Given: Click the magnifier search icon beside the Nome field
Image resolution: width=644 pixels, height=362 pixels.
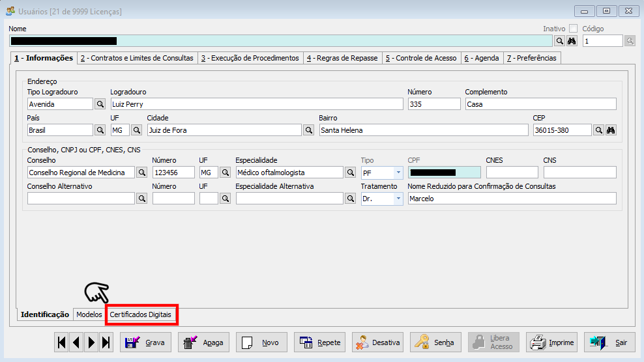Looking at the screenshot, I should pyautogui.click(x=559, y=41).
